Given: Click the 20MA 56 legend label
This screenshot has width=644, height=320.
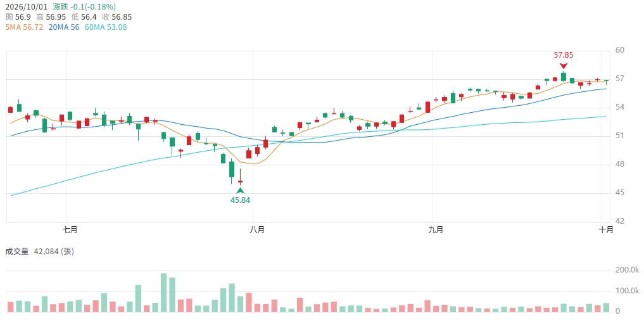Looking at the screenshot, I should pos(63,27).
